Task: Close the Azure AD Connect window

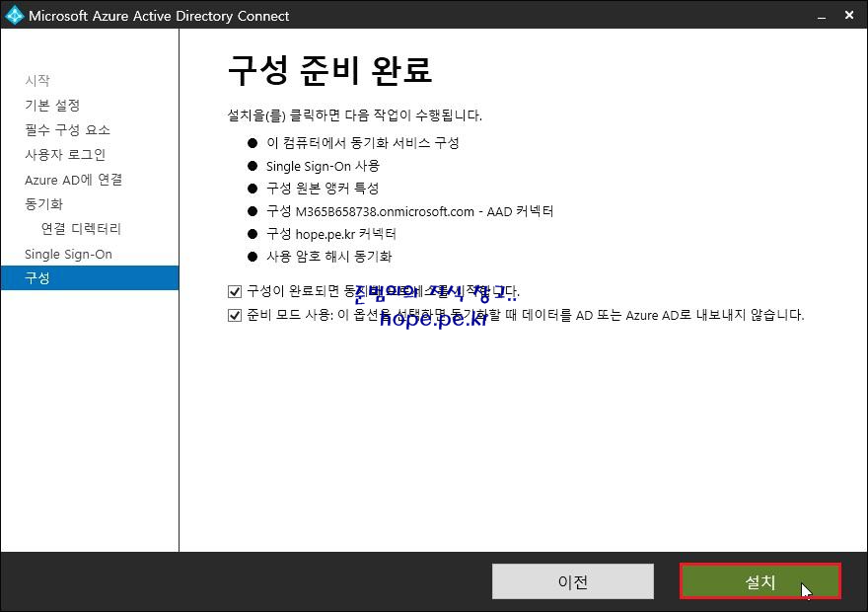Action: (849, 15)
